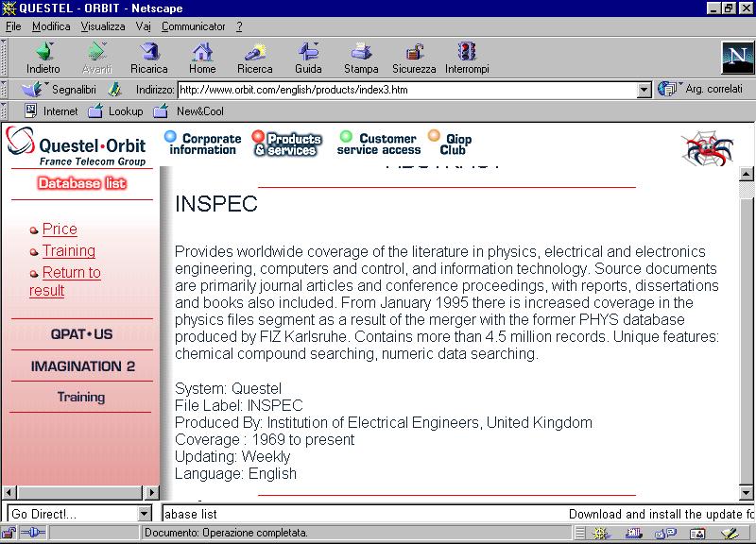The image size is (756, 544).
Task: Click sidebar horizontal scrollbar right arrow
Action: 152,492
